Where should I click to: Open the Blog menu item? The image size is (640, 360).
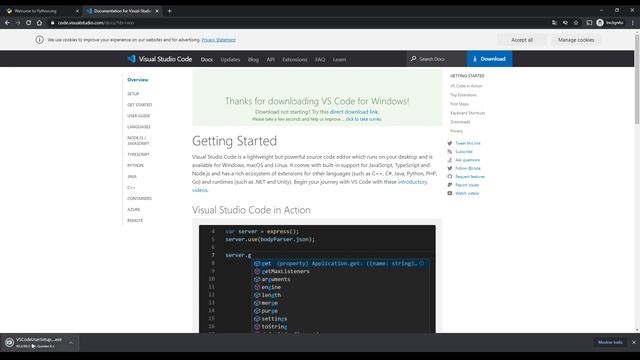click(x=253, y=60)
